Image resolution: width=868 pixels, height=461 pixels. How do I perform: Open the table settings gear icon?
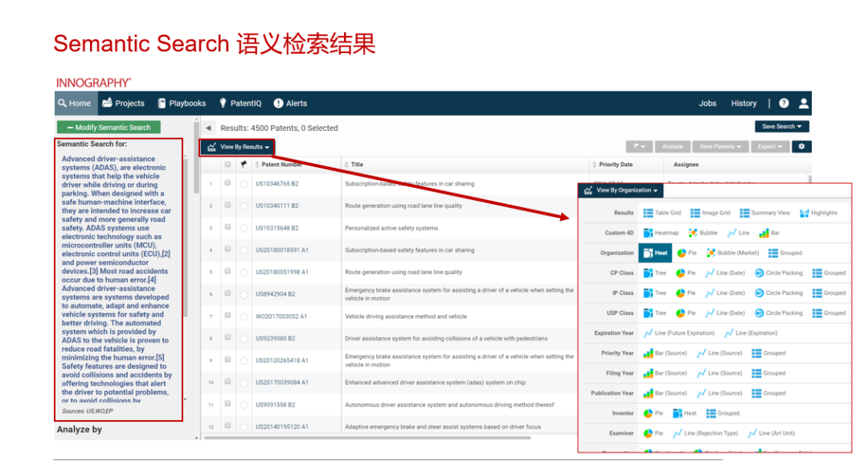pos(801,147)
